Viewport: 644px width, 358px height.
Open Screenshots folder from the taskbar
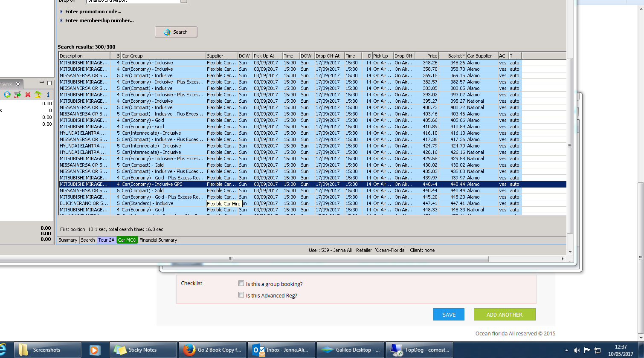(x=48, y=350)
